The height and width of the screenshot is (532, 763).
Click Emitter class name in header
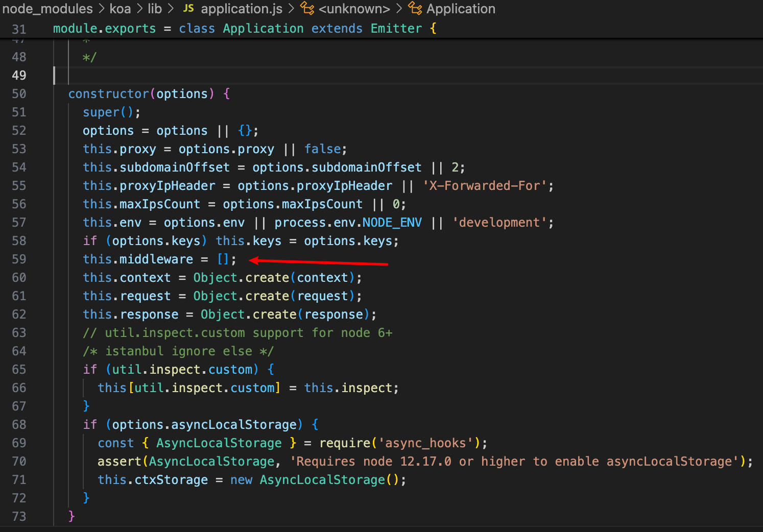396,29
